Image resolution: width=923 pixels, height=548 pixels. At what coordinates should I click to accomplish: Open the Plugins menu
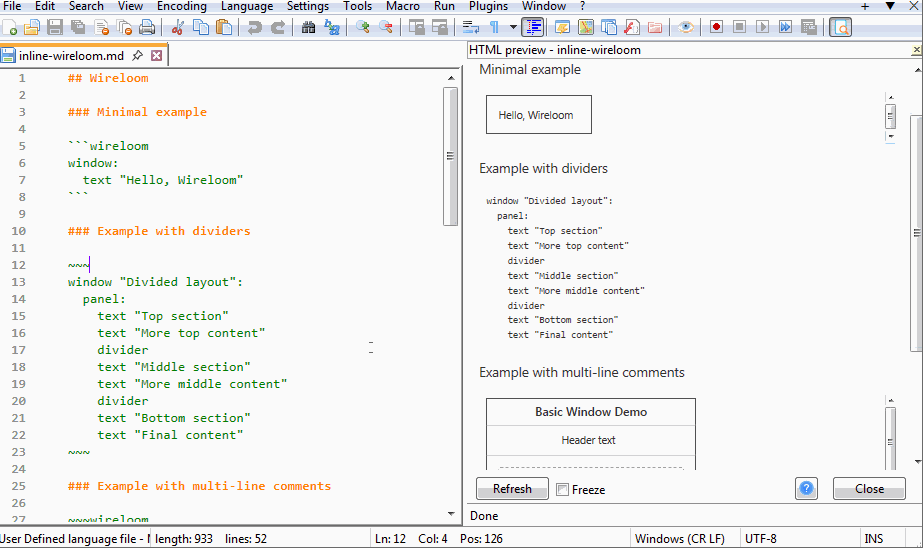(x=488, y=6)
